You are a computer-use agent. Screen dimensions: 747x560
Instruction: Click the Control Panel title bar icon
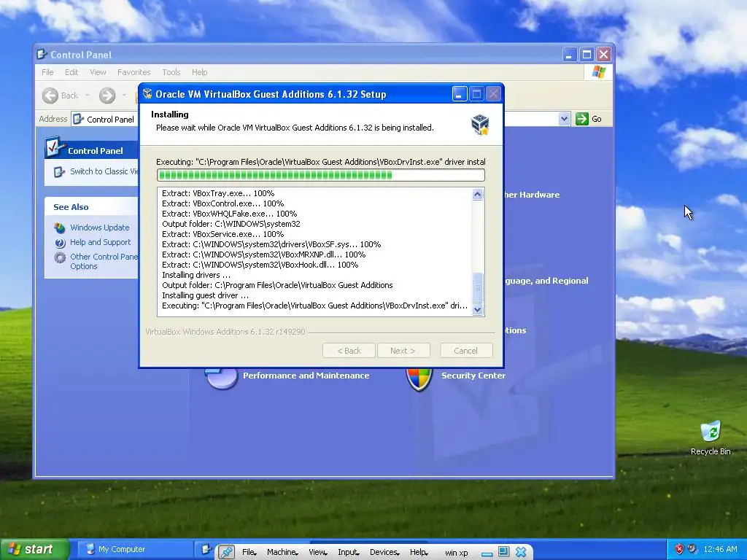42,54
